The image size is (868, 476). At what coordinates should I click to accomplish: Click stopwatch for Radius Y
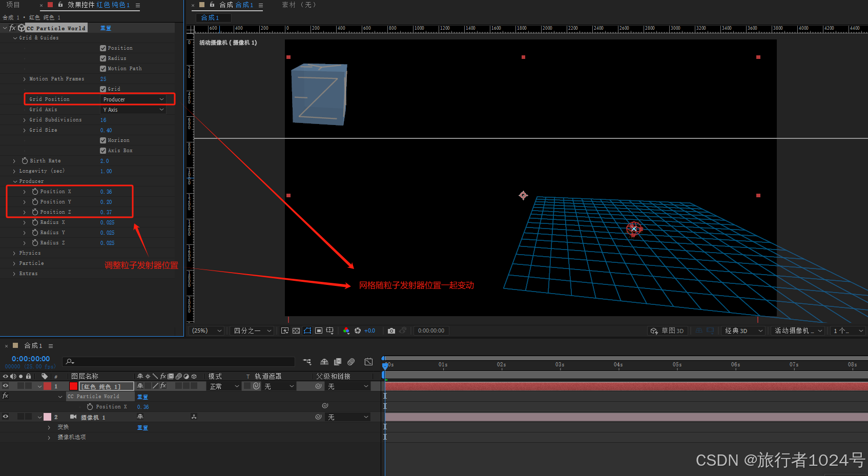[35, 233]
